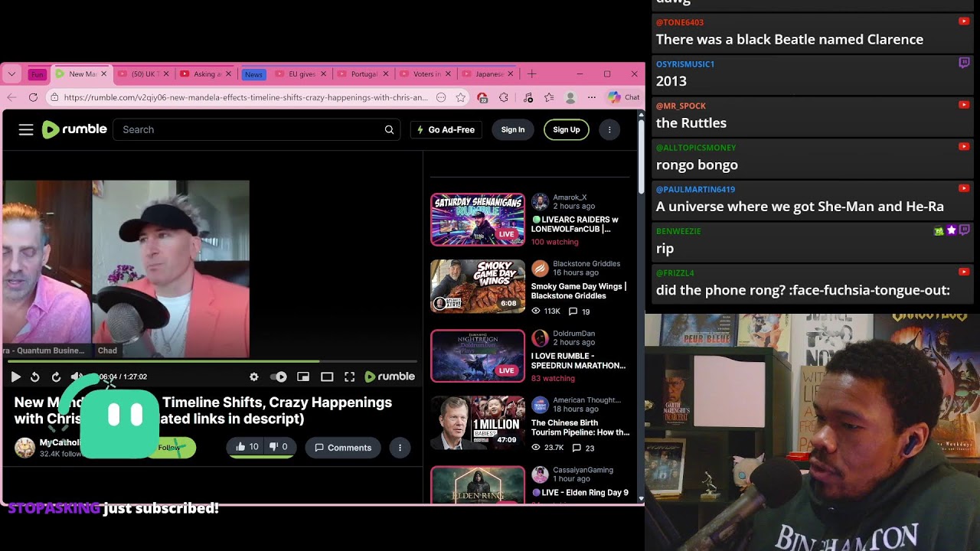The height and width of the screenshot is (551, 980).
Task: Open the video player settings gear
Action: (x=254, y=377)
